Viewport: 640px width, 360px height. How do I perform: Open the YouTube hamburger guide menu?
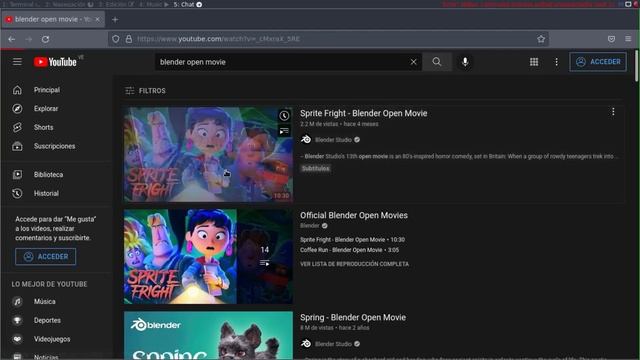pyautogui.click(x=17, y=62)
